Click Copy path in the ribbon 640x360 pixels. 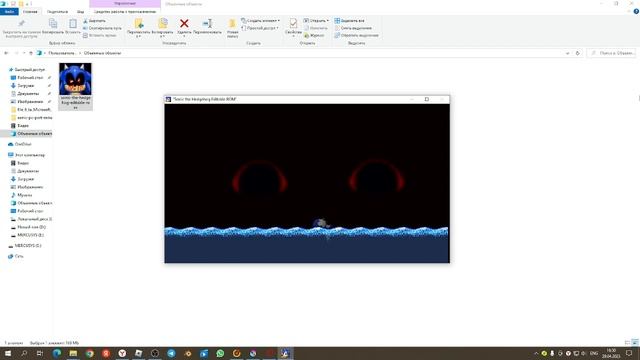click(x=102, y=28)
